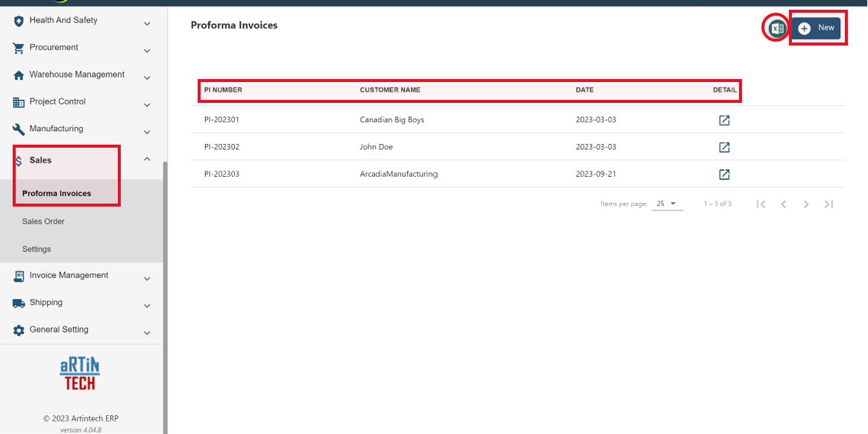Click the Health And Safety shield icon
The width and height of the screenshot is (868, 434).
coord(18,20)
